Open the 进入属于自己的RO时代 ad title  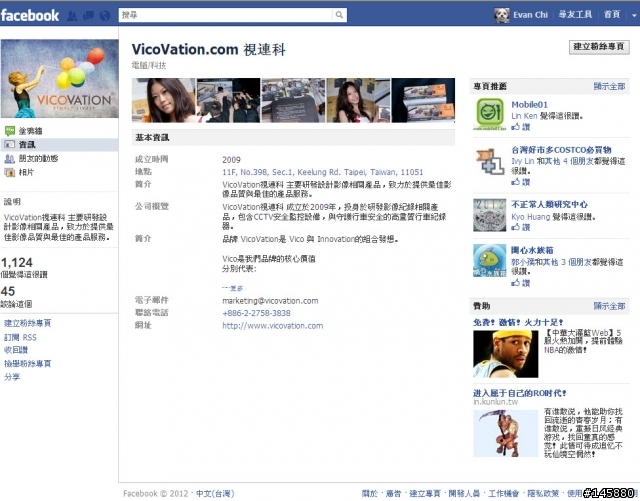click(520, 393)
